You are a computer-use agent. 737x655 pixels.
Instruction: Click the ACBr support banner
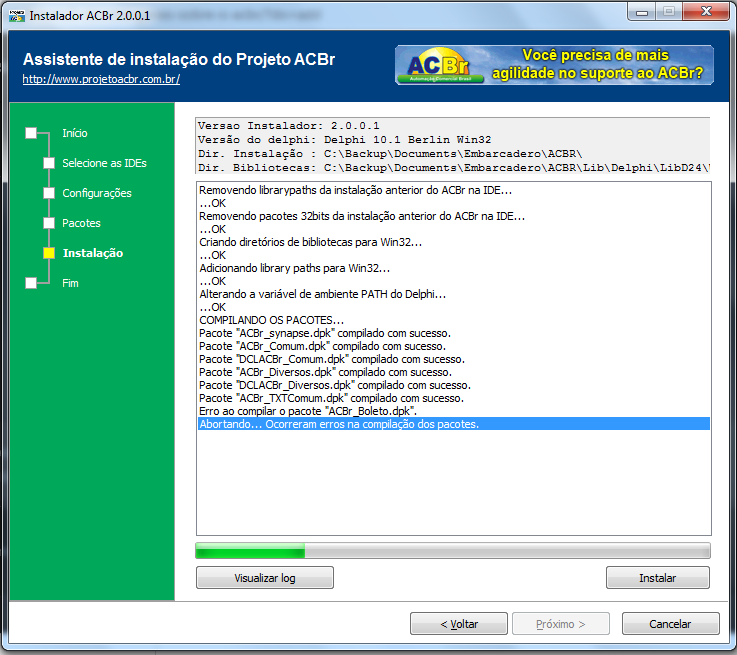554,65
